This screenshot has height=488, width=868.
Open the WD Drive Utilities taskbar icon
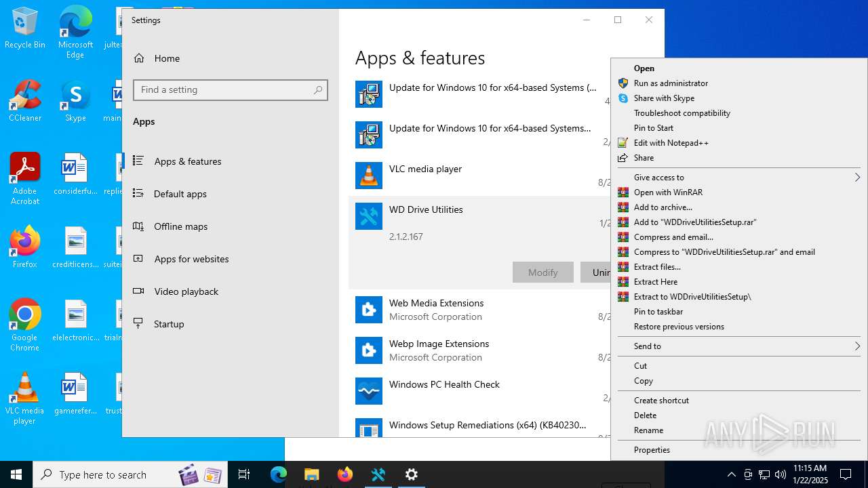pos(378,474)
